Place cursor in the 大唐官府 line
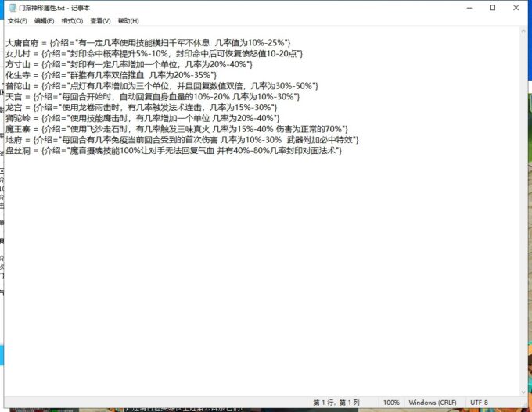Screen dimensions: 532x412 click(x=149, y=42)
